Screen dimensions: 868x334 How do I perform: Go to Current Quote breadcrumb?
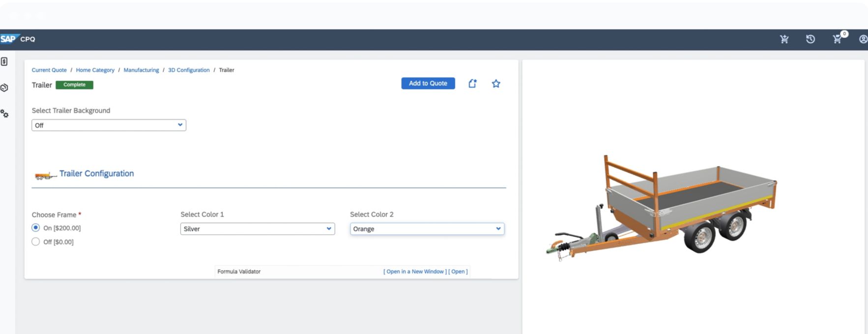click(49, 70)
